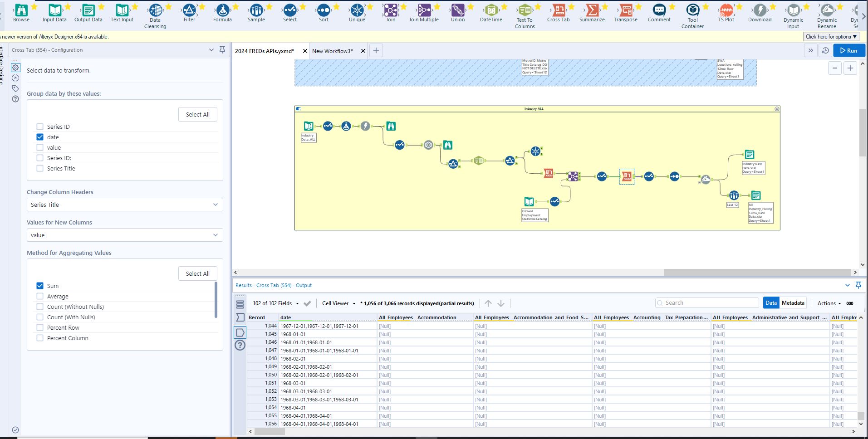Check the Average aggregation method
Screen dimensions: 868x439
(40, 296)
